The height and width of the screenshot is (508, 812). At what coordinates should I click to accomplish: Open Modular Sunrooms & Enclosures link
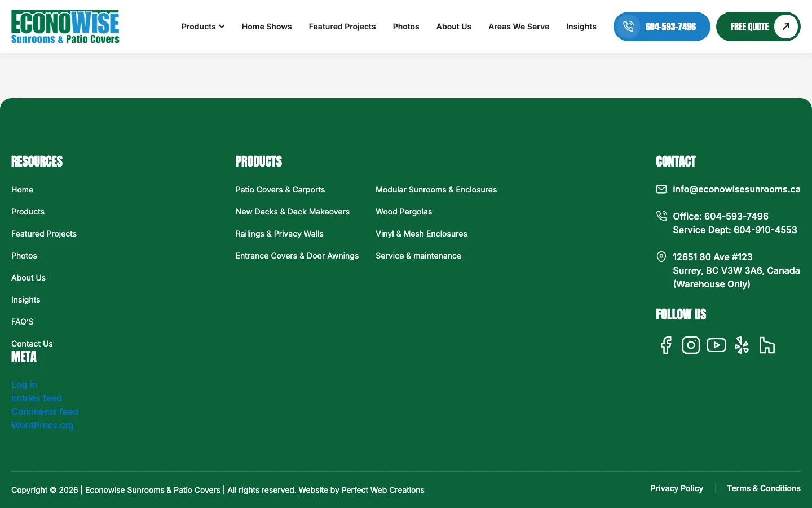[x=436, y=190]
